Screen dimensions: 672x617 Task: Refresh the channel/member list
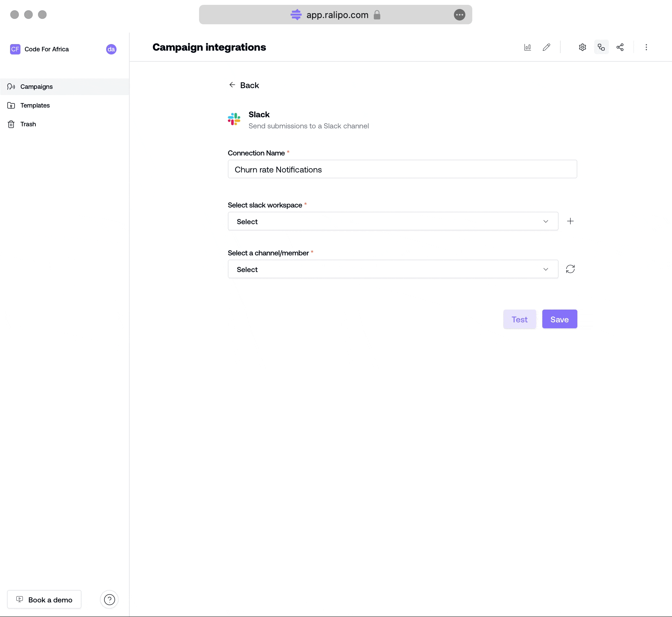[570, 269]
